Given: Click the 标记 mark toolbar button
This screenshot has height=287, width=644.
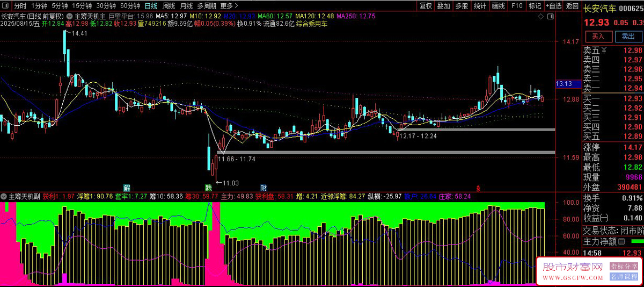Looking at the screenshot, I should [x=535, y=6].
